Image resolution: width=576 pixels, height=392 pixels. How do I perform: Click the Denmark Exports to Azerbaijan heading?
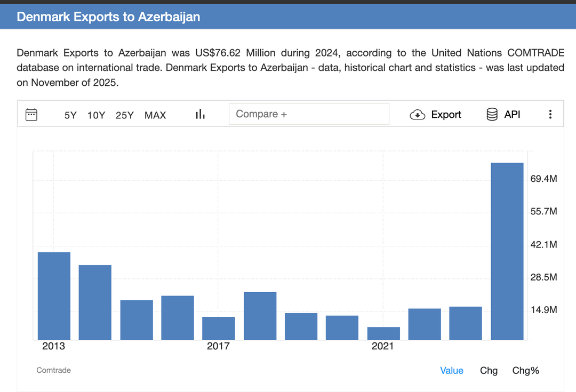108,17
